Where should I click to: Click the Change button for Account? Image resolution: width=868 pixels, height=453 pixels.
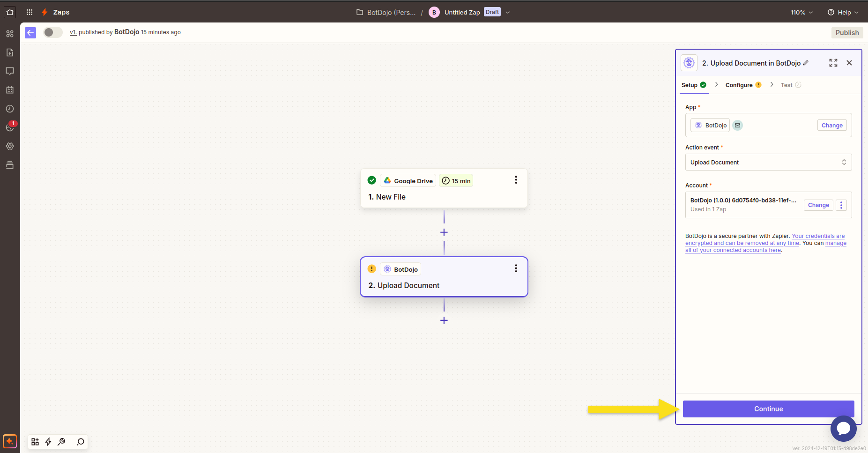click(x=818, y=205)
